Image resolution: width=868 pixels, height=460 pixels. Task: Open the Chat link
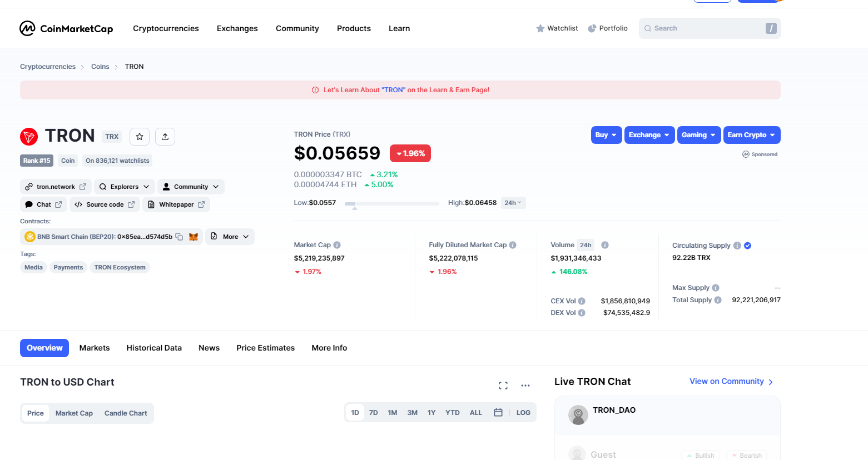43,204
